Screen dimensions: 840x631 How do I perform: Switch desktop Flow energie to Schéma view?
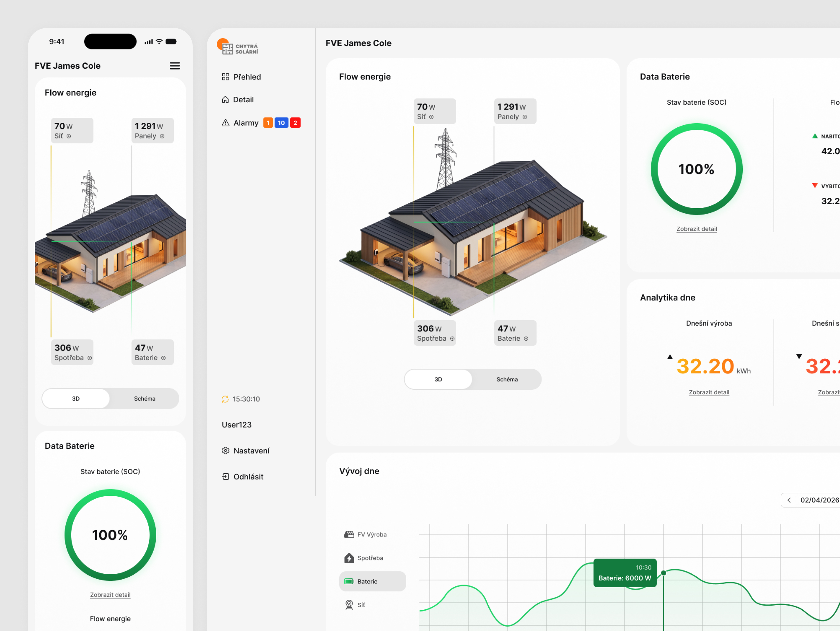tap(507, 379)
